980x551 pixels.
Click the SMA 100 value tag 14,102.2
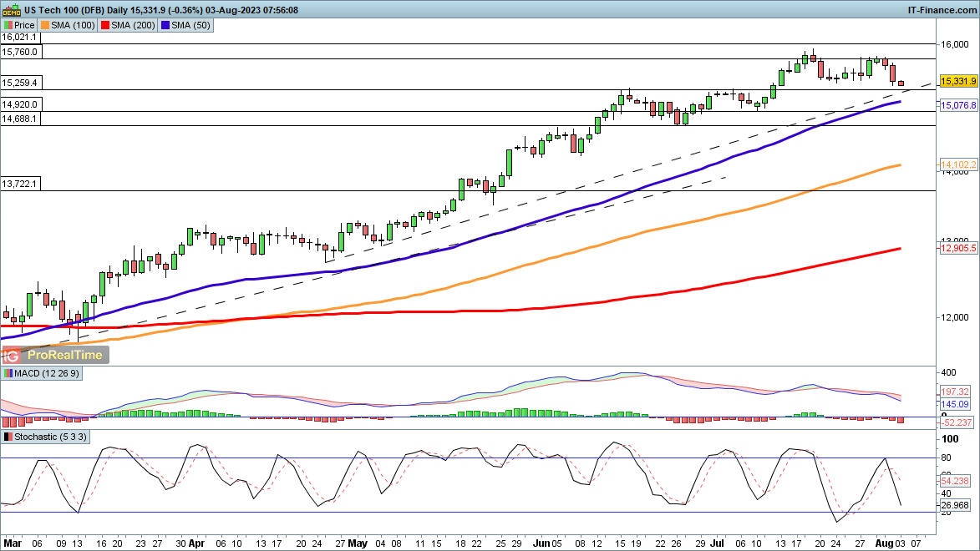click(x=958, y=165)
